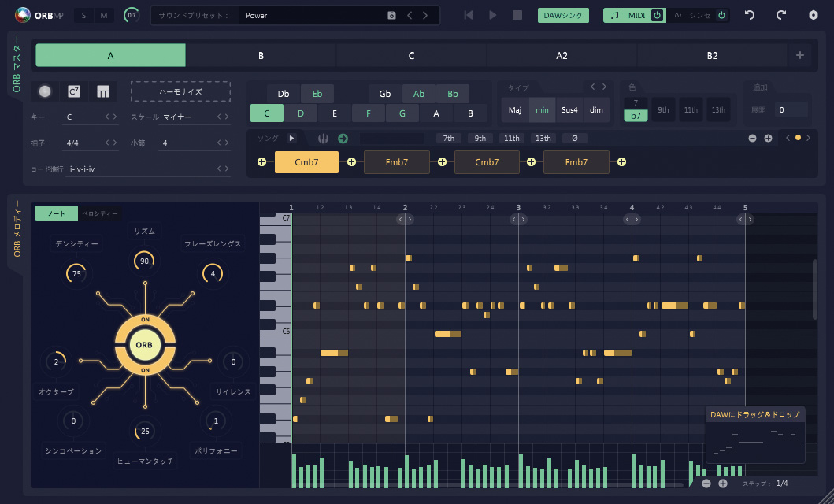Switch to section A tab
Viewport: 834px width, 504px height.
point(110,55)
